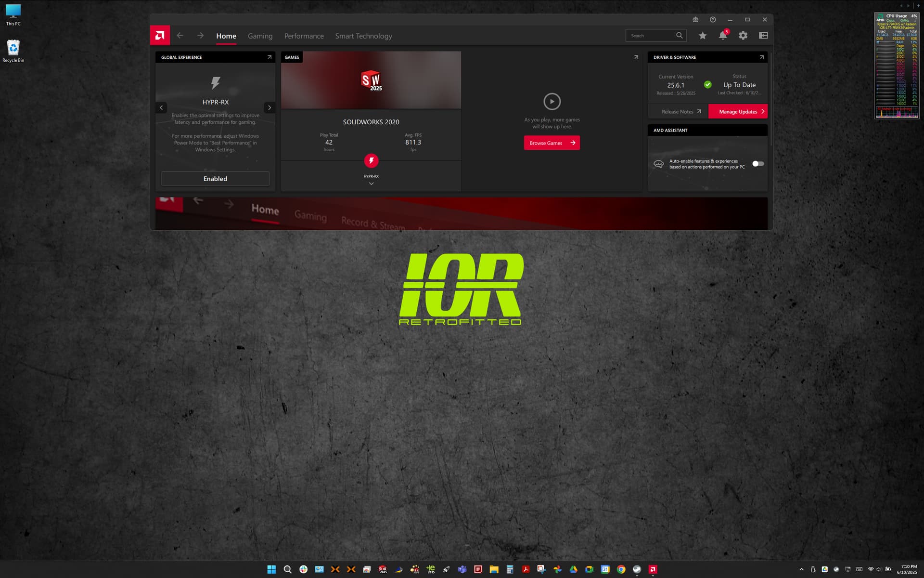Open Adobe Acrobat taskbar icon
Screen dimensions: 924x578
coord(526,569)
